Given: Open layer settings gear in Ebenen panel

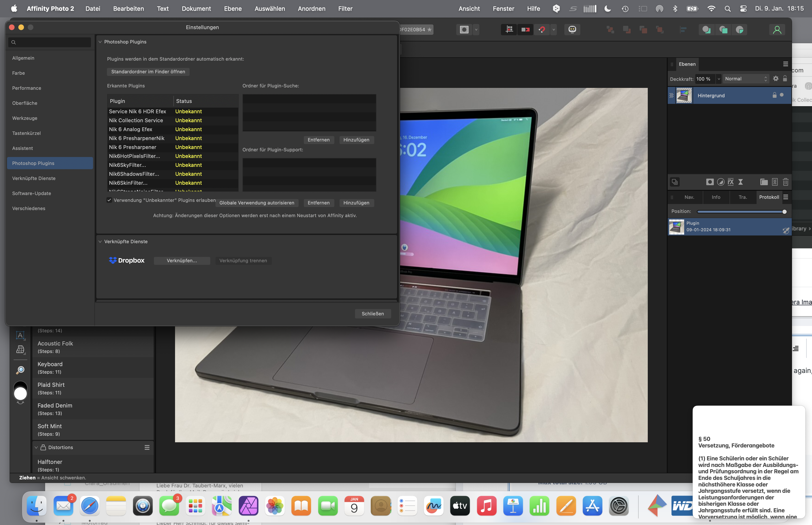Looking at the screenshot, I should (x=776, y=78).
